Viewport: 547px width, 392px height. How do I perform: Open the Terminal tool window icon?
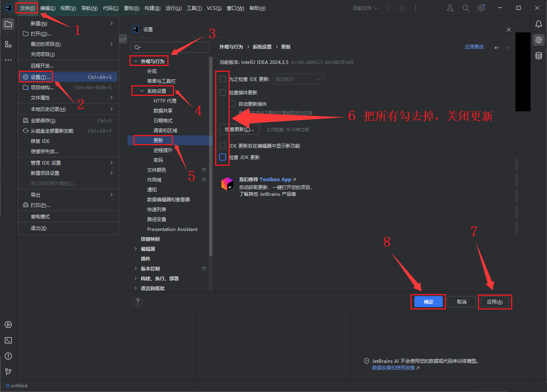tap(8, 340)
